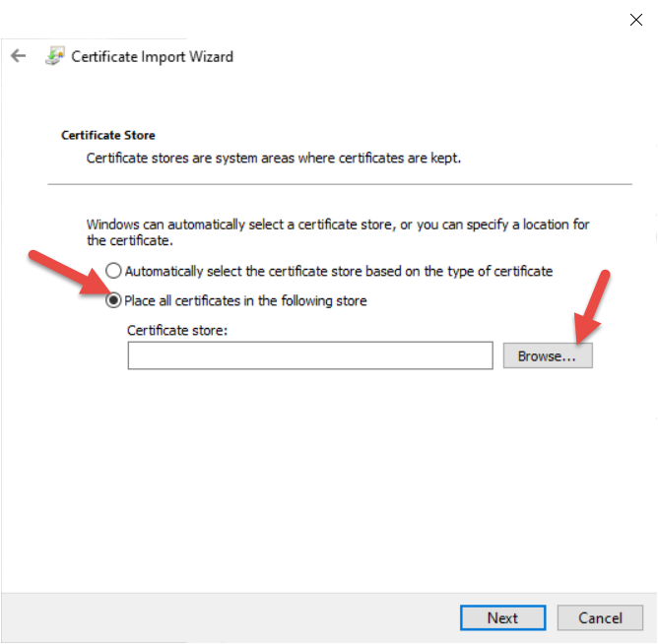658x644 pixels.
Task: Click the back arrow in the wizard header
Action: (x=18, y=56)
